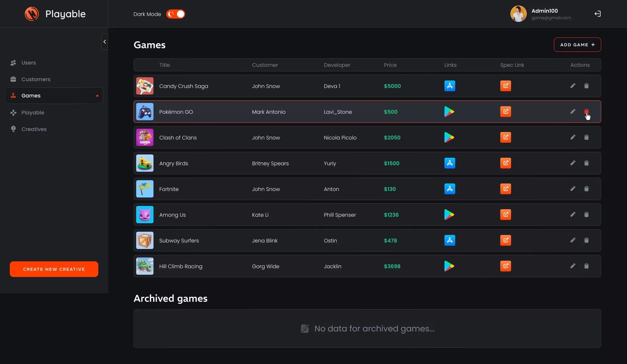Click the Fortnite game thumbnail
The width and height of the screenshot is (627, 364).
tap(145, 189)
